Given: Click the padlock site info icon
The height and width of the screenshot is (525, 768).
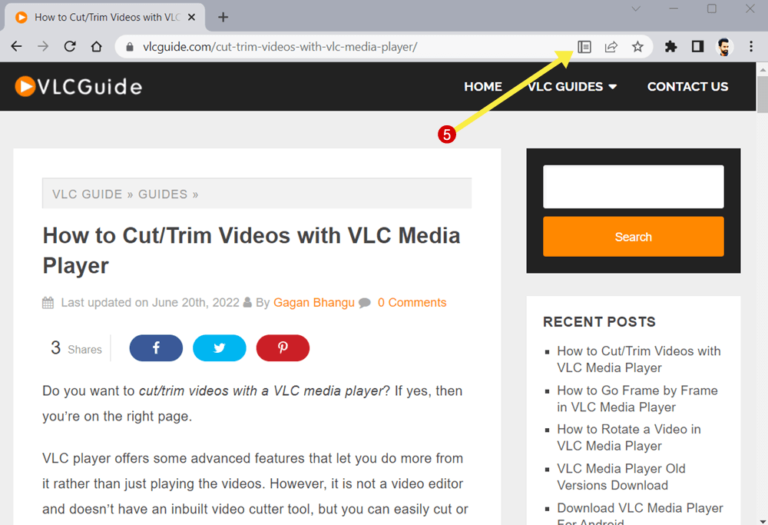Looking at the screenshot, I should pyautogui.click(x=129, y=47).
